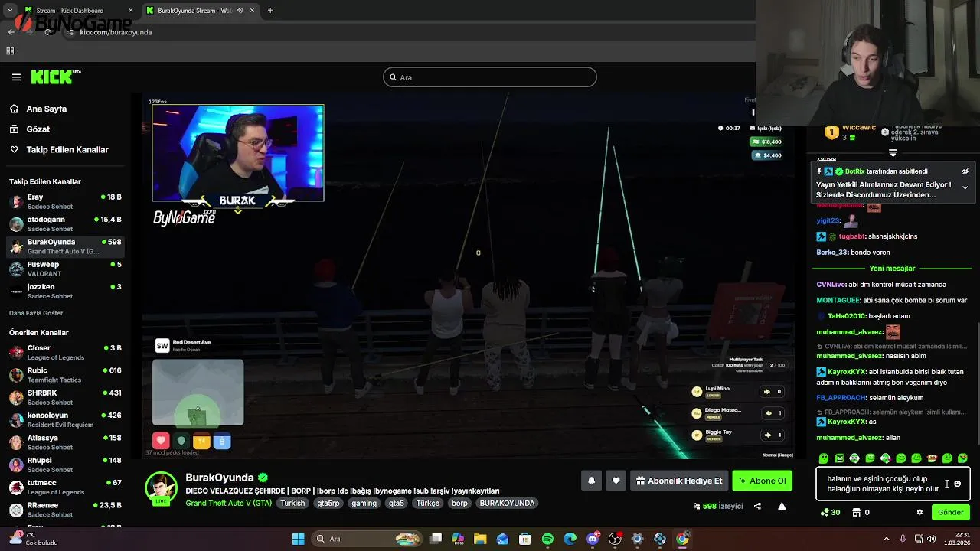Switch to the BurakOyunda Stream browser tab

[199, 11]
